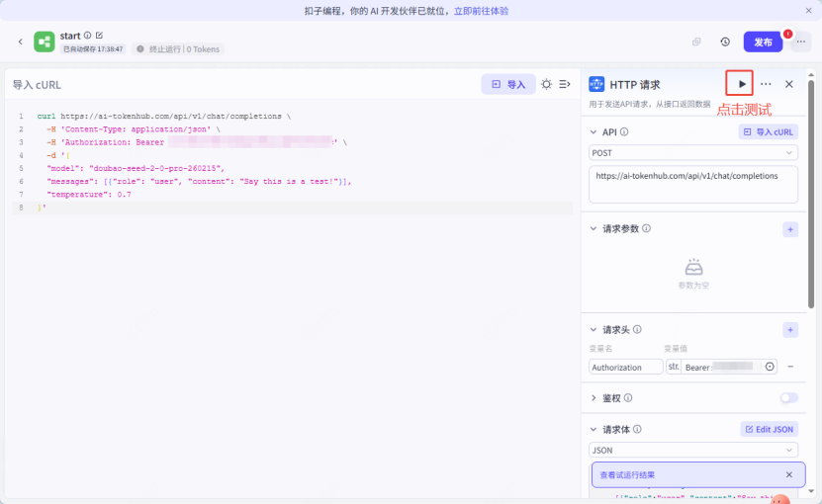The image size is (822, 504).
Task: Click the scrollbar down arrow
Action: click(x=811, y=491)
